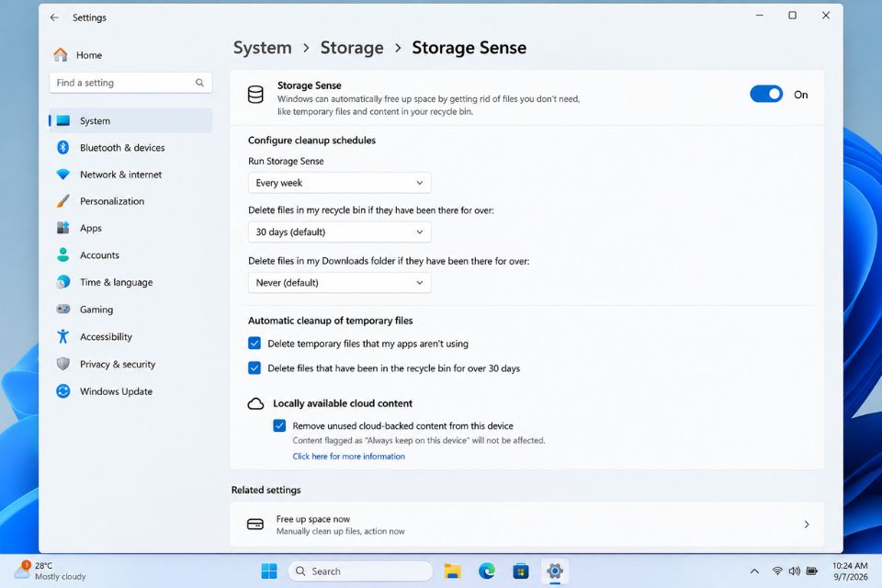Screen dimensions: 882x588
Task: Click the Accessibility figure icon
Action: (63, 336)
